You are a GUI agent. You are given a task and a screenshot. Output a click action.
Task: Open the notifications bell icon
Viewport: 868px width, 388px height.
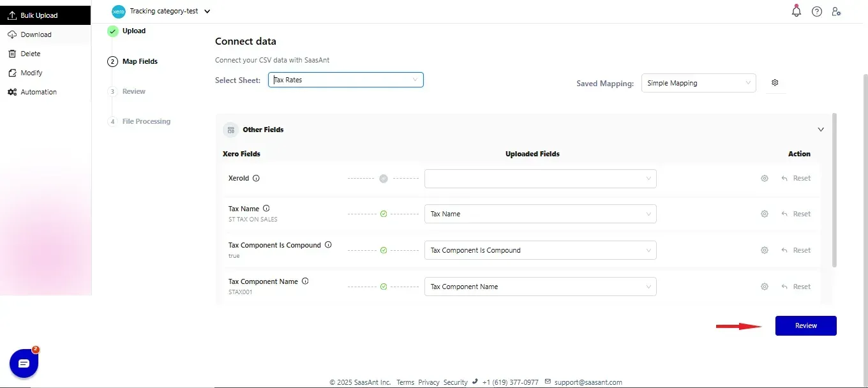pyautogui.click(x=796, y=11)
